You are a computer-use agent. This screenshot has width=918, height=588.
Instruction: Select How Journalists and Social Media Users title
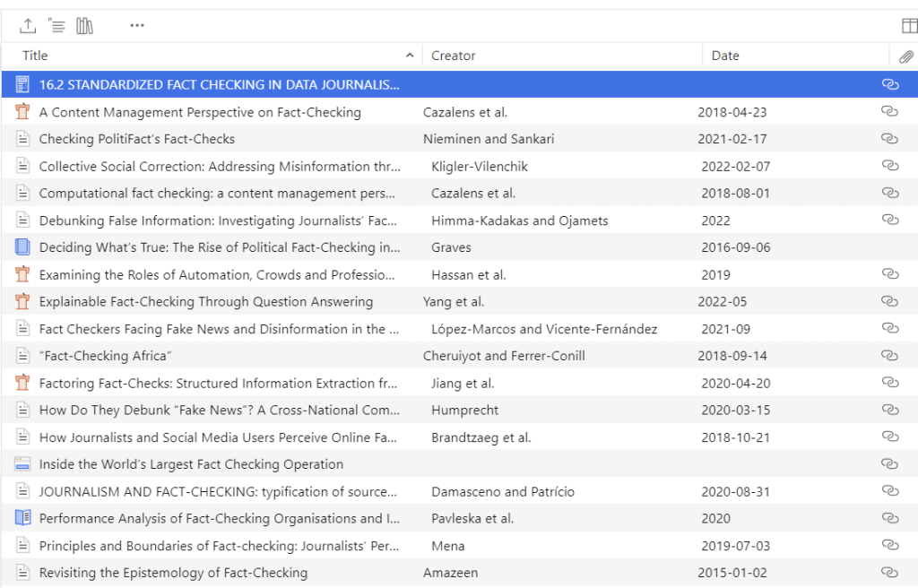[x=218, y=437]
